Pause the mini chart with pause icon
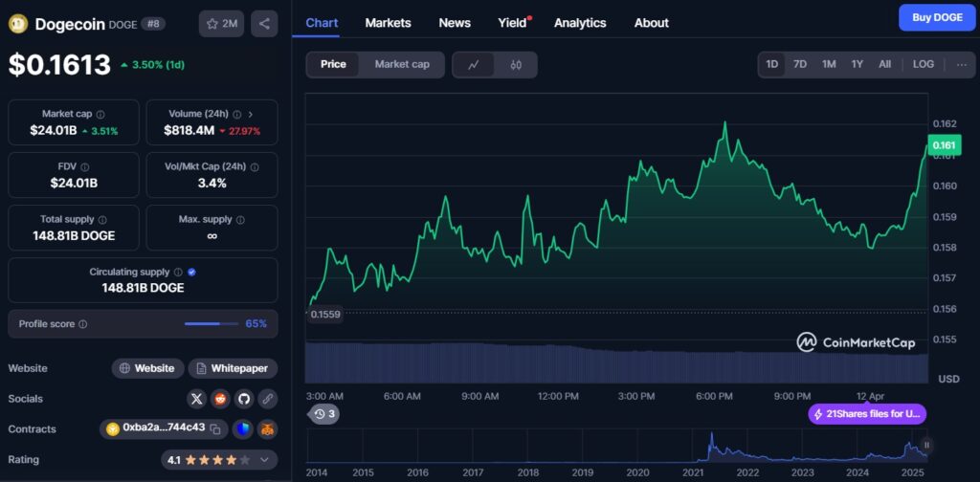This screenshot has height=482, width=980. pyautogui.click(x=926, y=445)
